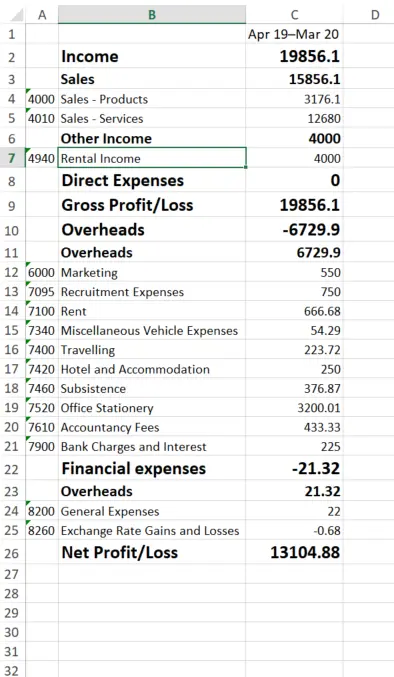Click the Direct Expenses value 0

(x=294, y=180)
